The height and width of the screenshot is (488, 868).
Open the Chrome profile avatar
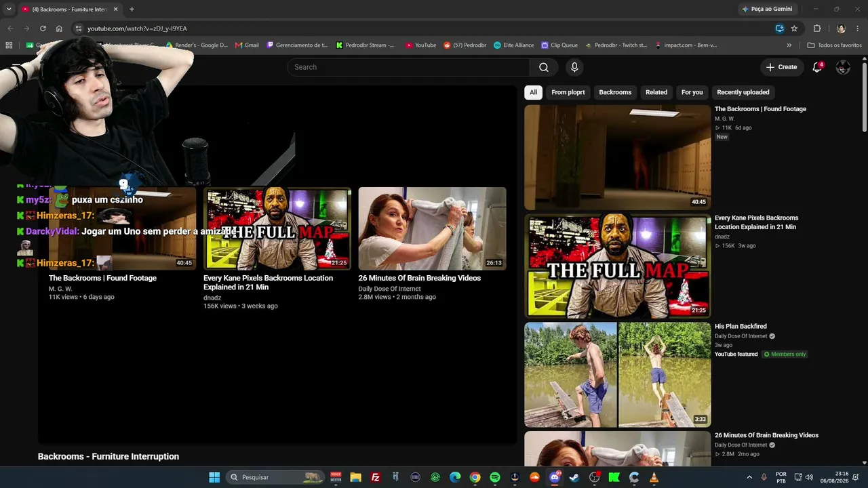pyautogui.click(x=841, y=28)
